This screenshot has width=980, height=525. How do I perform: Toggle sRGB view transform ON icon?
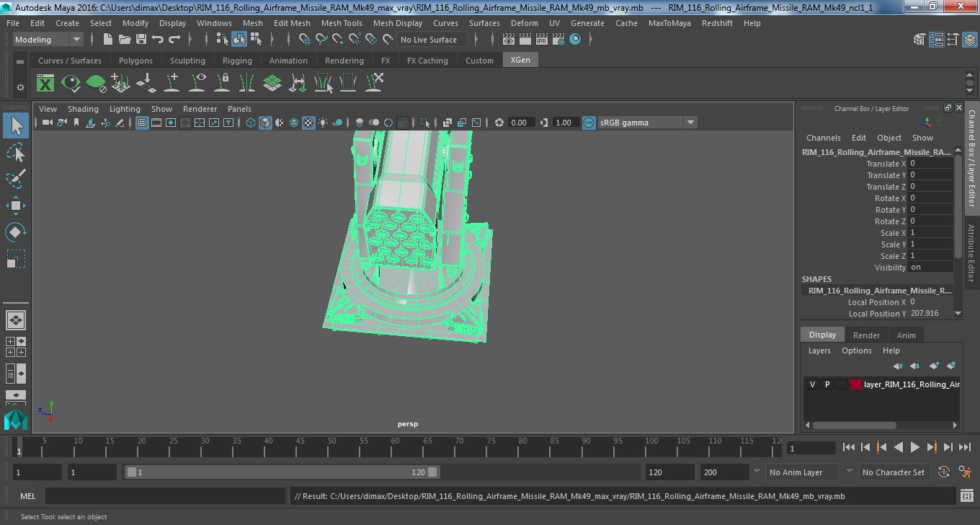click(589, 123)
